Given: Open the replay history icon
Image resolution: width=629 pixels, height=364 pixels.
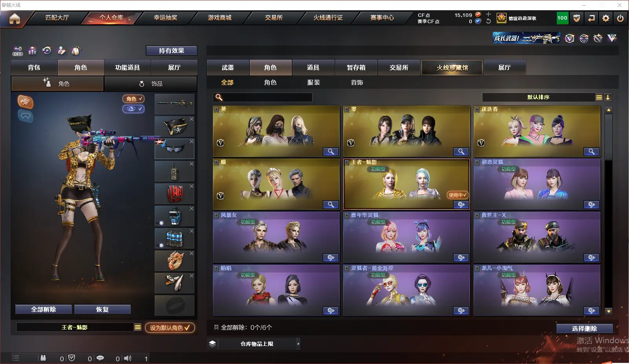Looking at the screenshot, I should click(x=47, y=51).
